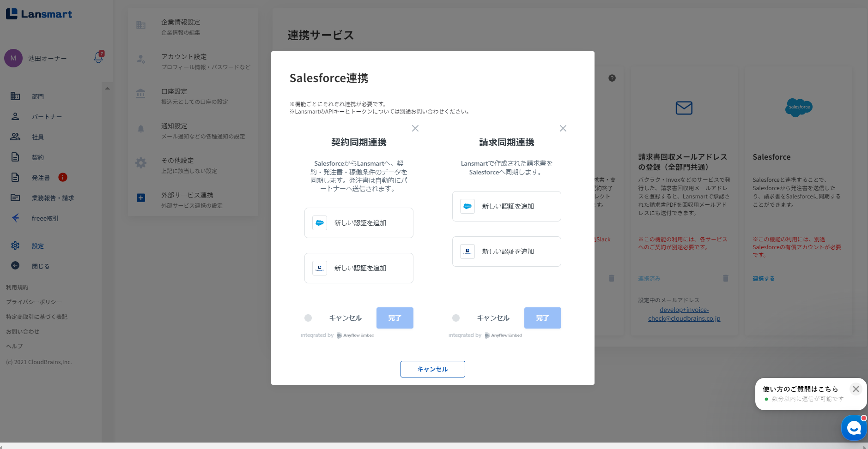Add Lansmart authentication under 契約同期連携
The width and height of the screenshot is (868, 449).
tap(359, 268)
